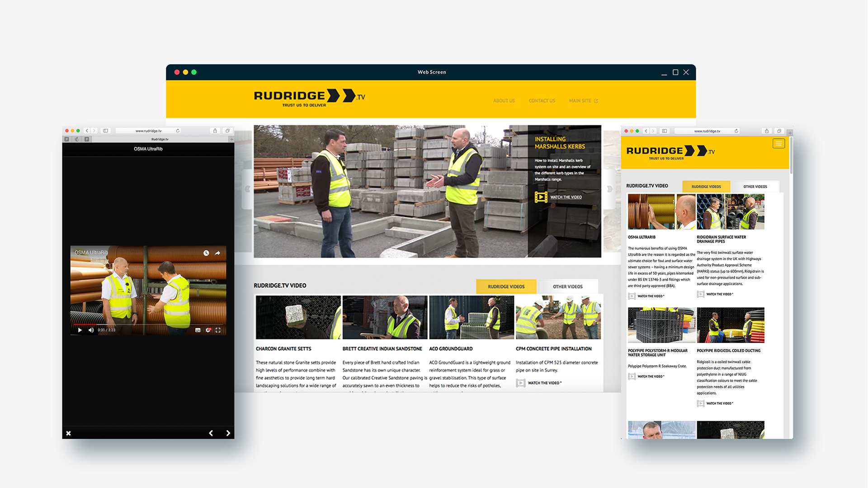This screenshot has height=488, width=868.
Task: Show tab overview in right Safari window
Action: tap(779, 131)
